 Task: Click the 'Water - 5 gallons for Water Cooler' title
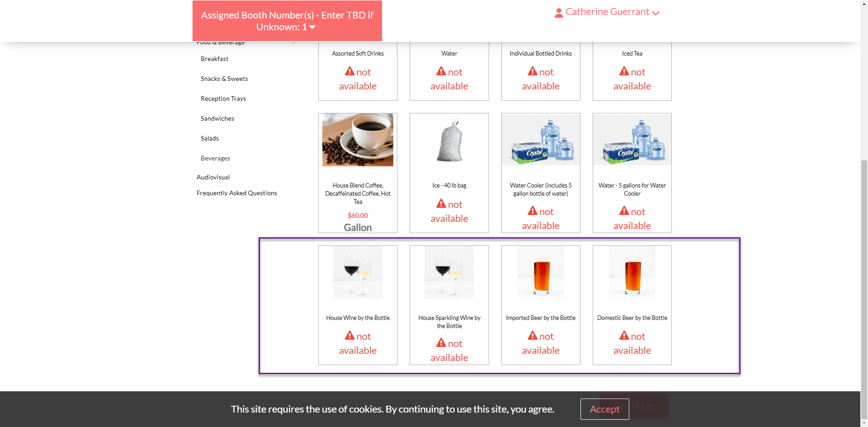tap(632, 189)
